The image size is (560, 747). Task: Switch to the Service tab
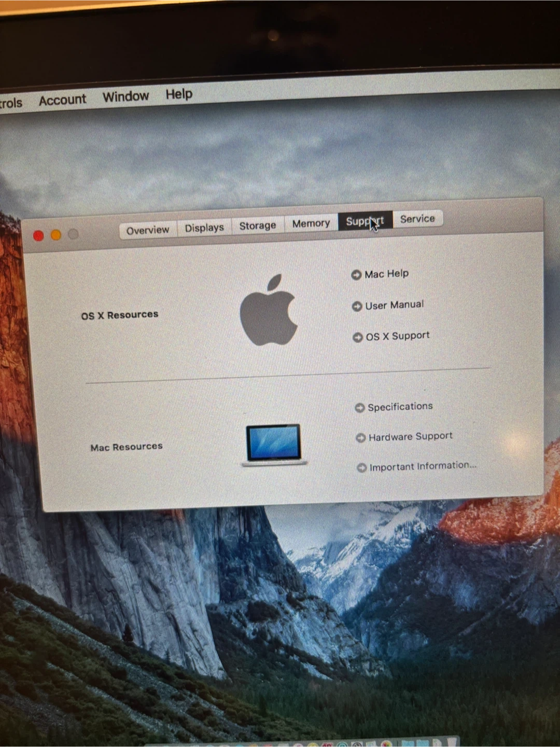[417, 219]
